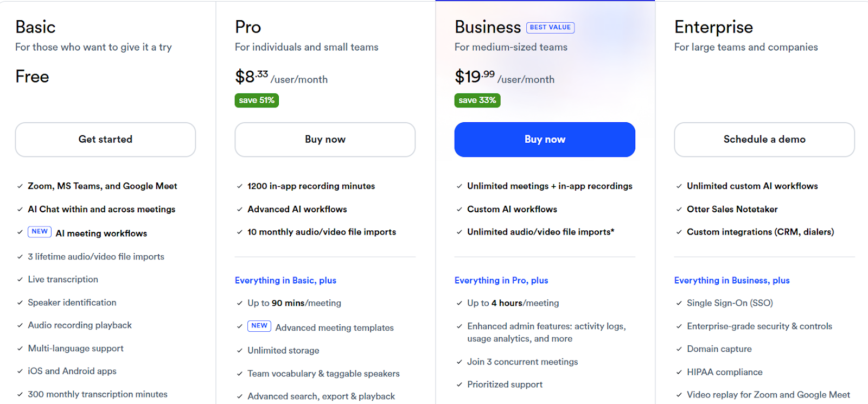Click the checkmark beside Otter Sales Notetaker
Viewport: 868px width, 404px height.
tap(679, 210)
